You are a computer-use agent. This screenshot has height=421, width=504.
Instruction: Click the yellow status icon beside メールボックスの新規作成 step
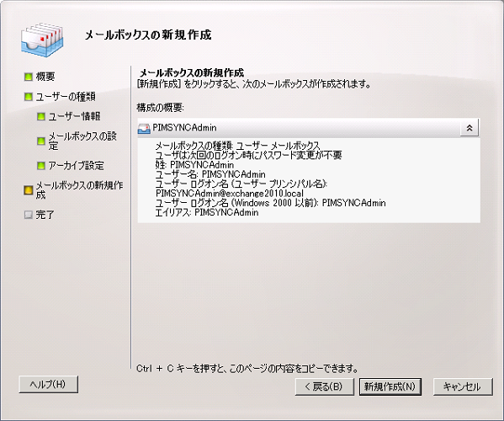[x=29, y=190]
